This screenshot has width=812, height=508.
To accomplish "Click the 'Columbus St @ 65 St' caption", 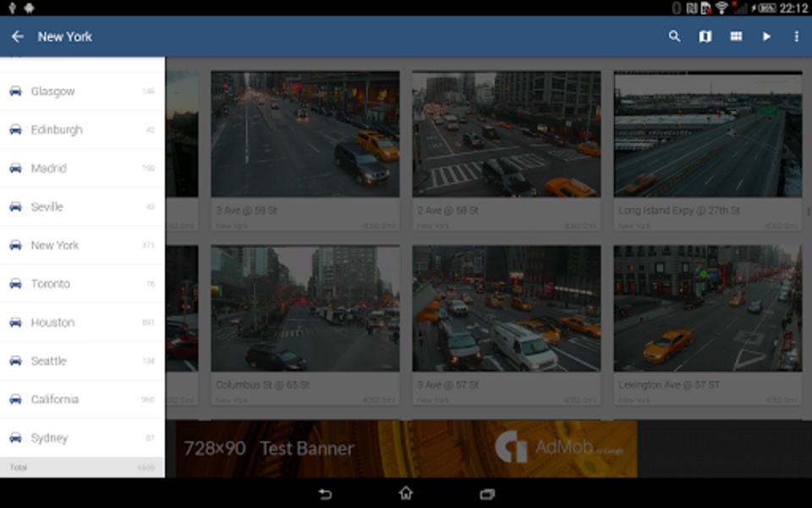I will click(x=262, y=385).
